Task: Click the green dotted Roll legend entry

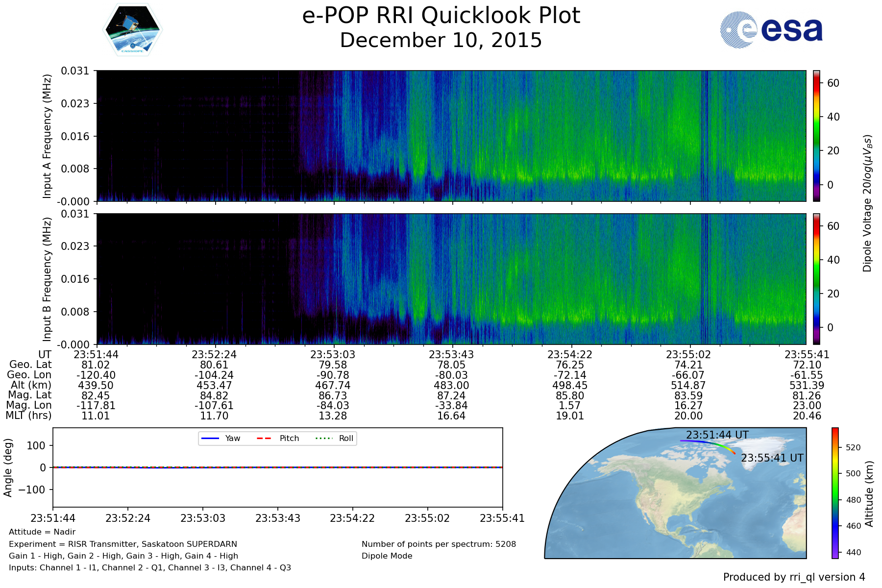Action: pyautogui.click(x=334, y=439)
